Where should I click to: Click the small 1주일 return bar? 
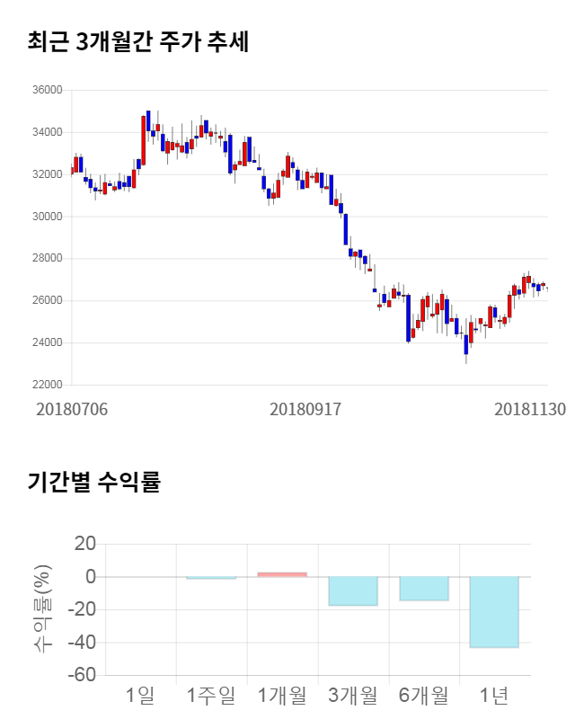click(211, 578)
